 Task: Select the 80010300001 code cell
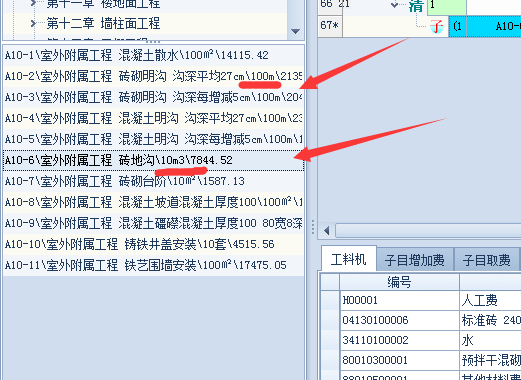pyautogui.click(x=399, y=360)
